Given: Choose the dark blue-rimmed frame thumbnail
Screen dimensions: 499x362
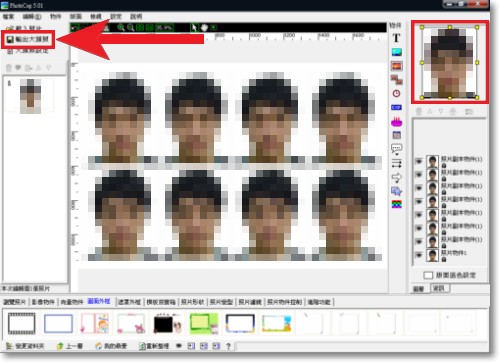Looking at the screenshot, I should (x=240, y=324).
